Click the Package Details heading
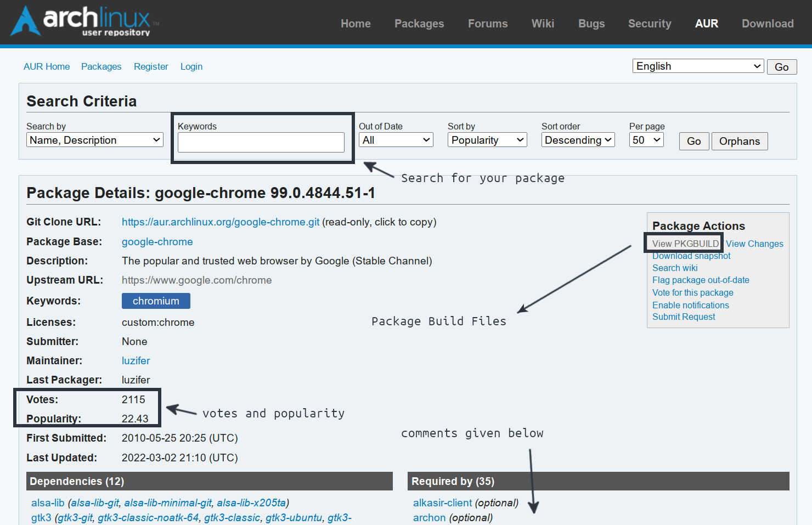812x525 pixels. (201, 193)
